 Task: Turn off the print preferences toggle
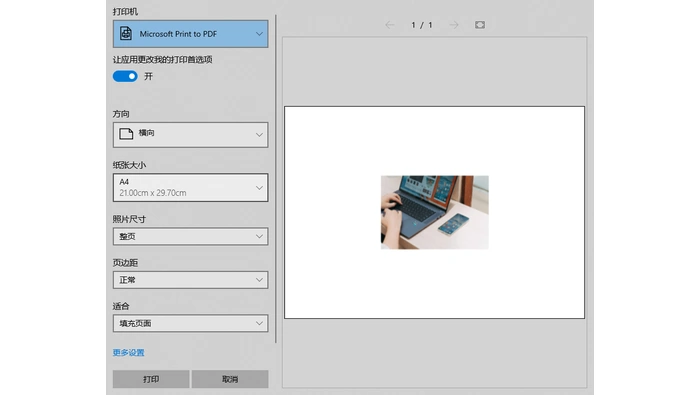tap(125, 76)
